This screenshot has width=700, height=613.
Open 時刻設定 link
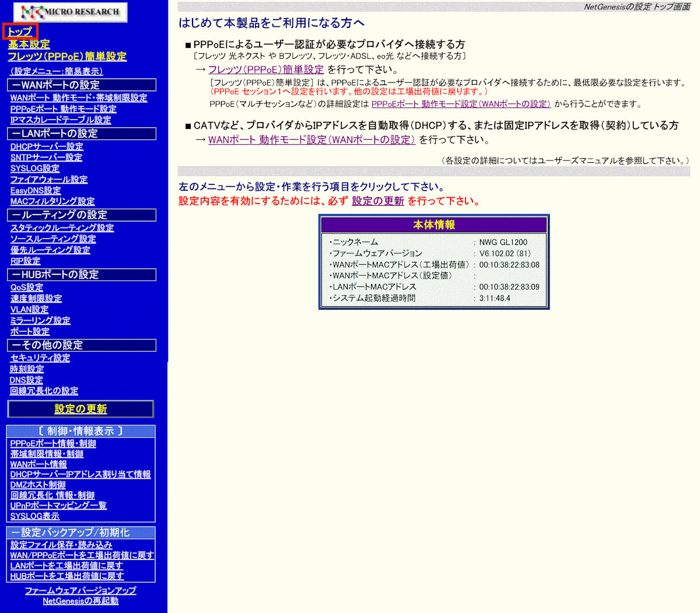pyautogui.click(x=27, y=369)
